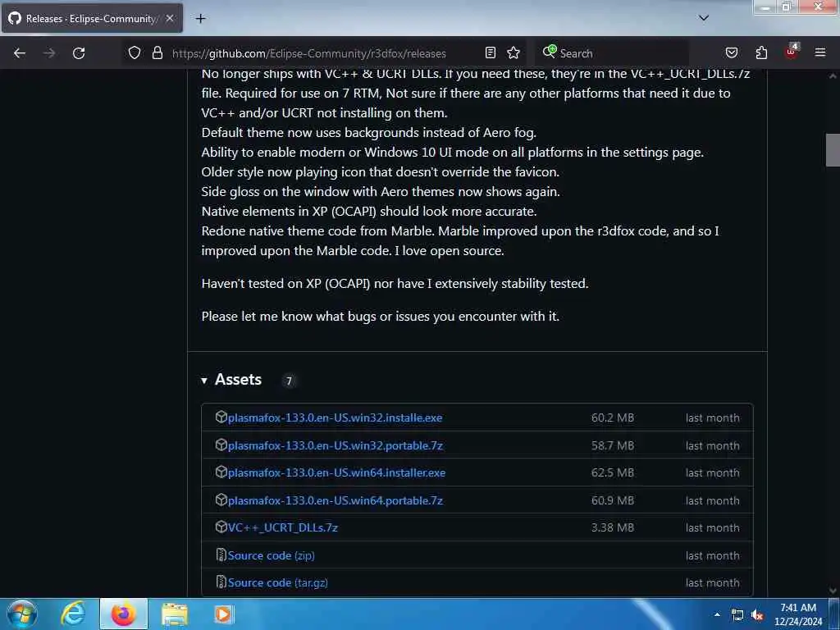List all tabs dropdown arrow
The height and width of the screenshot is (630, 840).
click(704, 18)
